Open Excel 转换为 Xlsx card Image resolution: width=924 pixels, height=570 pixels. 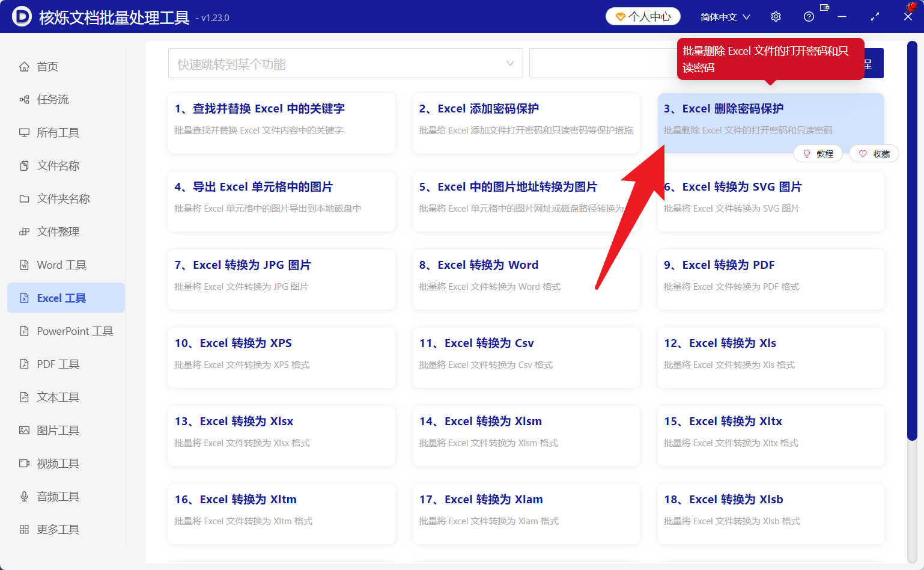click(282, 436)
